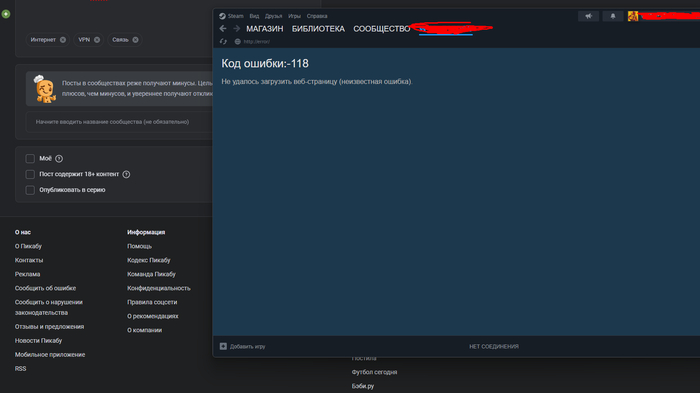
Task: Tick Опубликовать в серию checkbox
Action: coord(30,190)
